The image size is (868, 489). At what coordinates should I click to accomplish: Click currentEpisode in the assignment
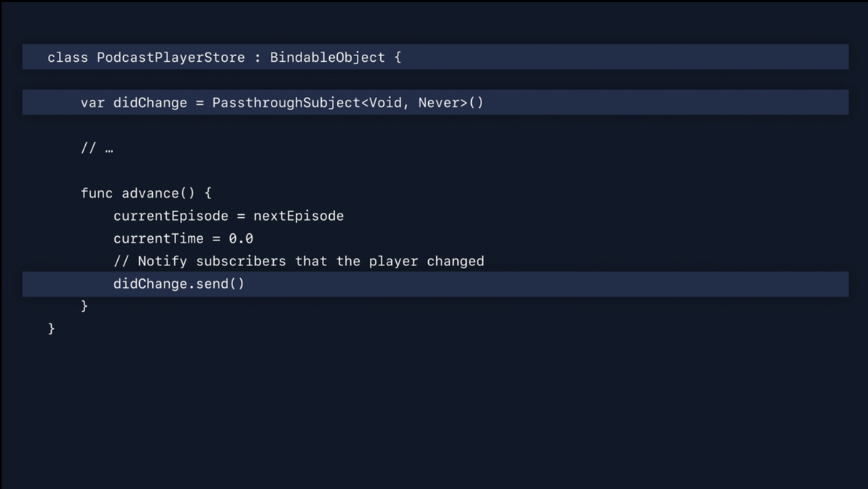coord(170,216)
